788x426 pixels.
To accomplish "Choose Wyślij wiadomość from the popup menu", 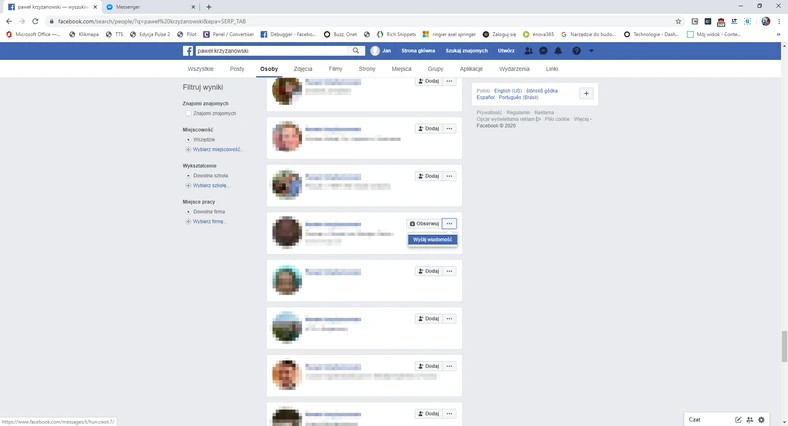I will coord(433,240).
